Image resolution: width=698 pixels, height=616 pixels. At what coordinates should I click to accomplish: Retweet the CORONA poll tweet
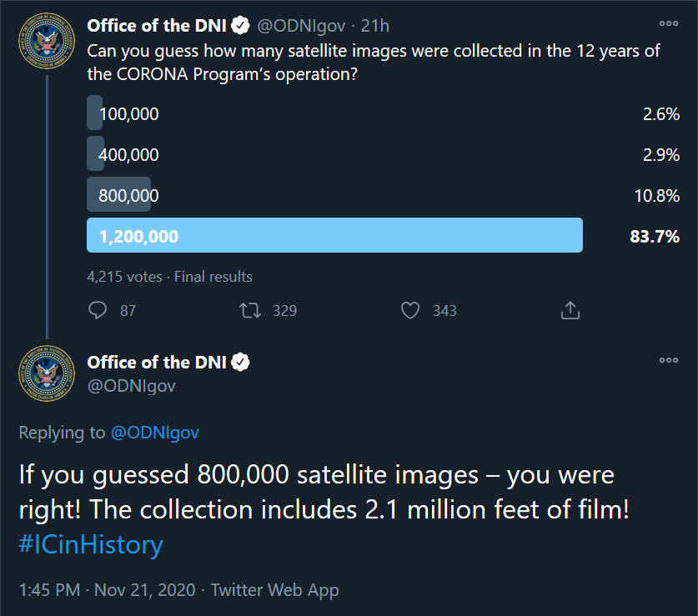click(x=250, y=311)
